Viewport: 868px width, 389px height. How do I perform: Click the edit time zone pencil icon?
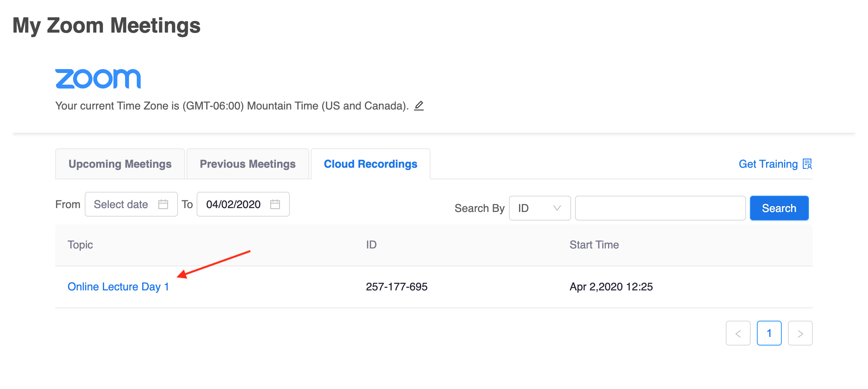pyautogui.click(x=418, y=106)
